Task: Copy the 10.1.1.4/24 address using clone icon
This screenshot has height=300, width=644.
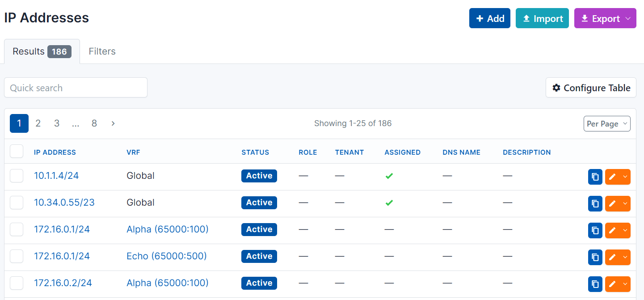Action: click(x=595, y=177)
